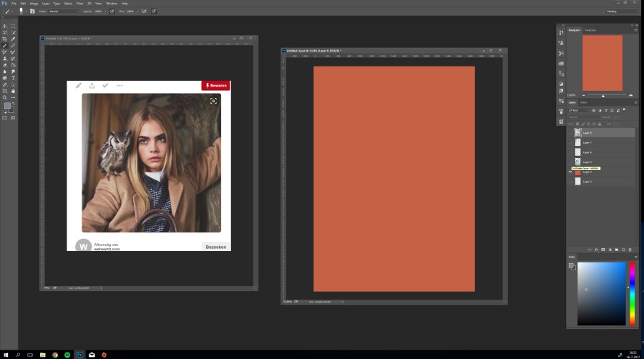Choose the Zoom tool magnifier
Viewport: 644px width, 359px height.
6,97
